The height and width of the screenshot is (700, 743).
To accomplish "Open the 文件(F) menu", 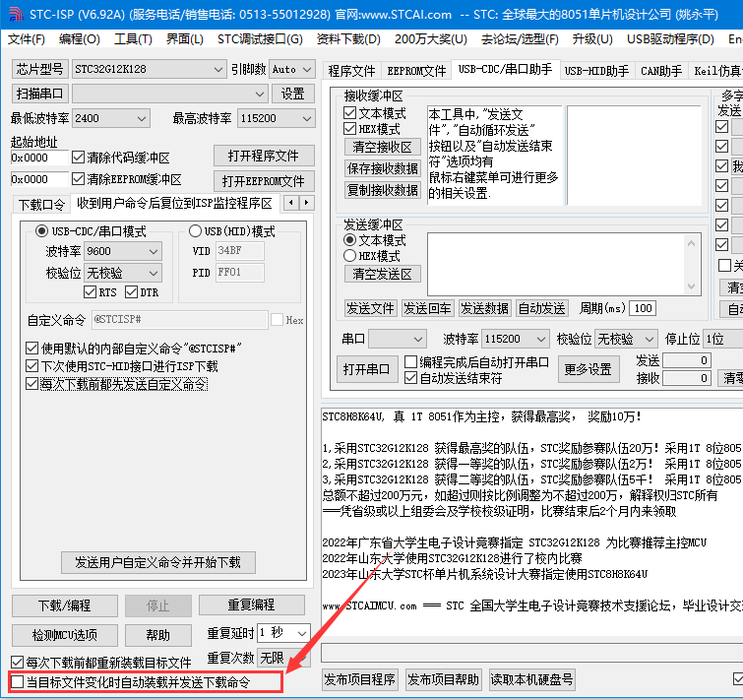I will coord(27,38).
